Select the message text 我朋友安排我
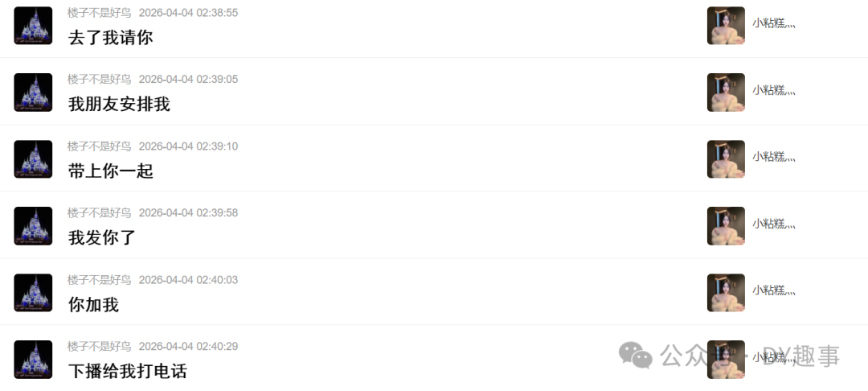This screenshot has height=391, width=868. [119, 104]
